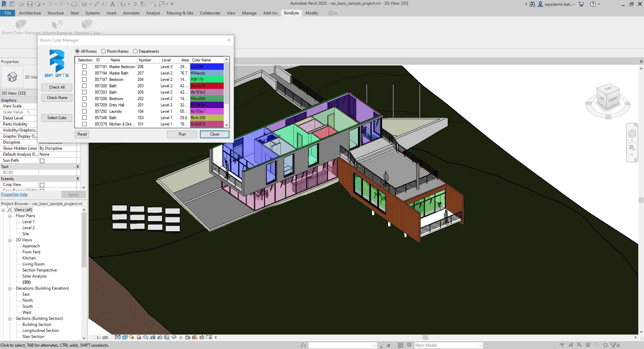The height and width of the screenshot is (349, 644).
Task: Check the Master Bedroom row checkbox
Action: pyautogui.click(x=85, y=67)
